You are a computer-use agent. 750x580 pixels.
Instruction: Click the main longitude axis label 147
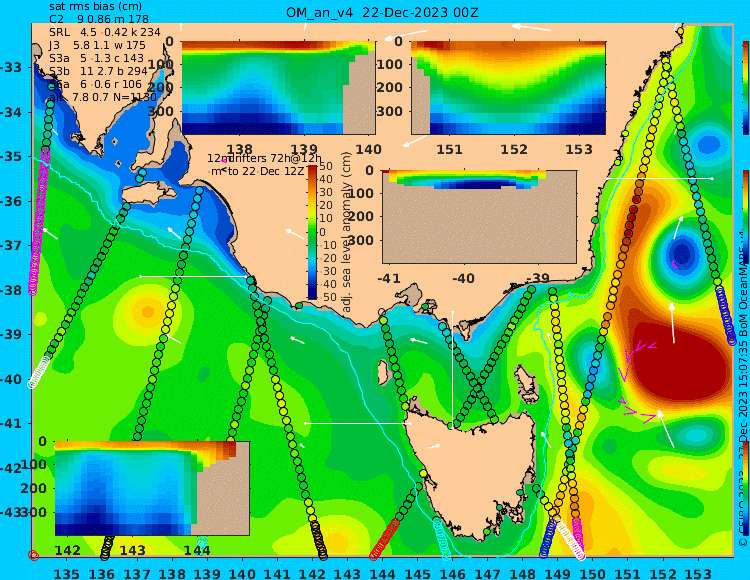[x=487, y=574]
